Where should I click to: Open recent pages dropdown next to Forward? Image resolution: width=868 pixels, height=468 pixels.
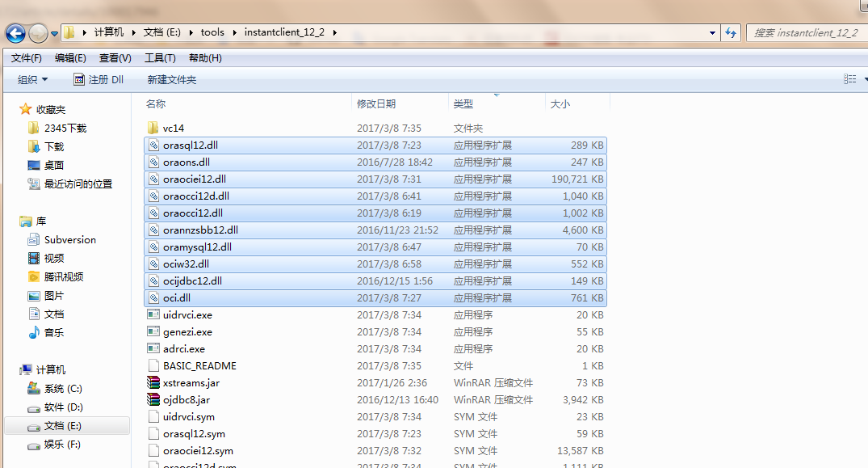click(x=54, y=34)
